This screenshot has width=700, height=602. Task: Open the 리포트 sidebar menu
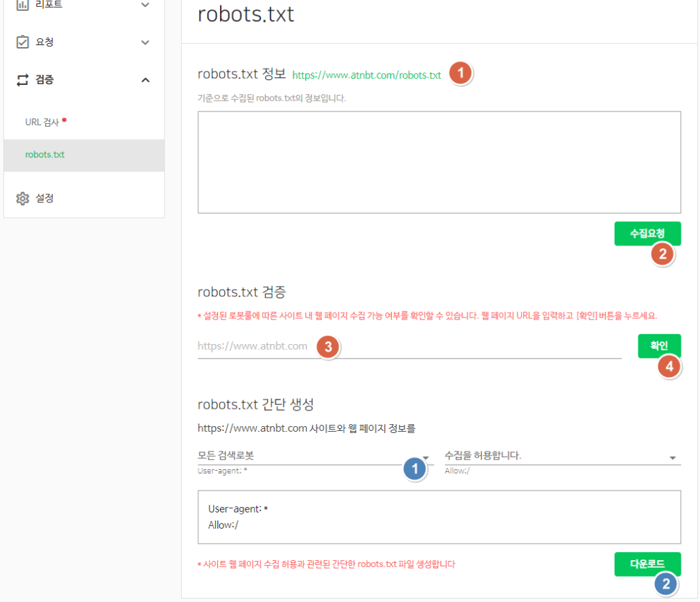coord(84,5)
